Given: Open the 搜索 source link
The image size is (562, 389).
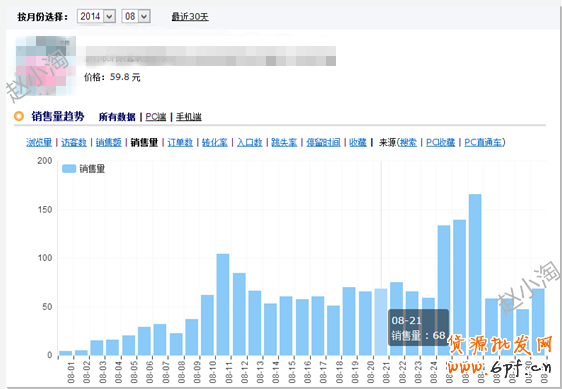Looking at the screenshot, I should coord(408,142).
